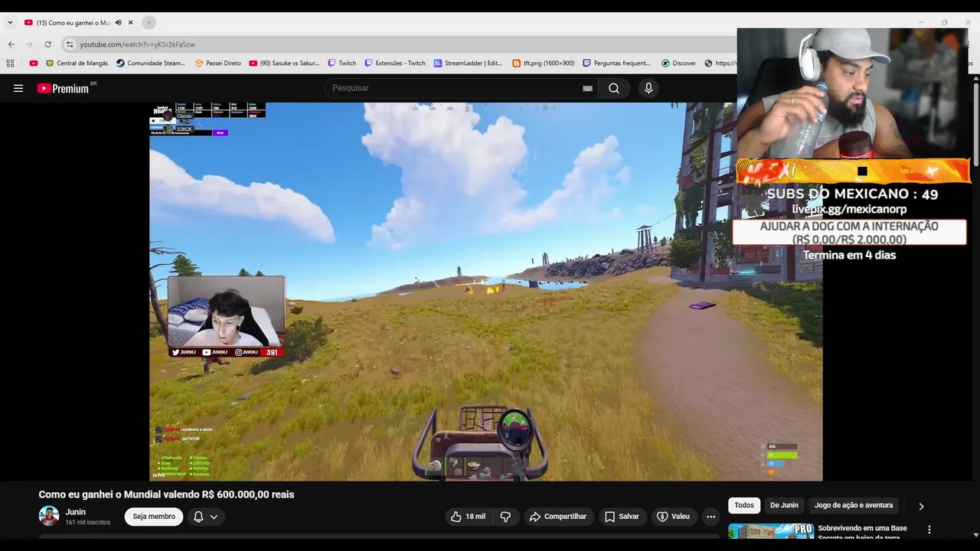This screenshot has height=551, width=980.
Task: Open Perguntas frequentes bookmark
Action: tap(616, 64)
